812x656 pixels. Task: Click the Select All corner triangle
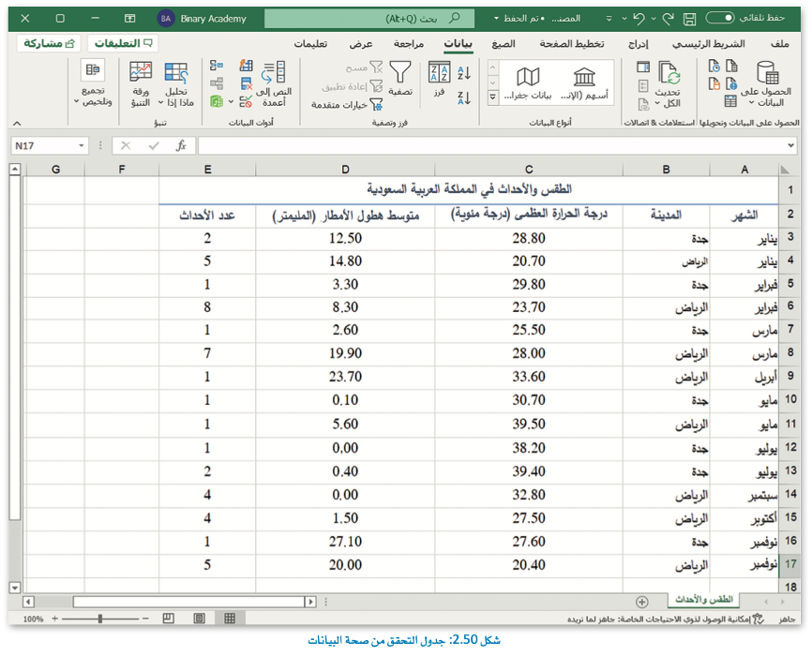coord(785,170)
